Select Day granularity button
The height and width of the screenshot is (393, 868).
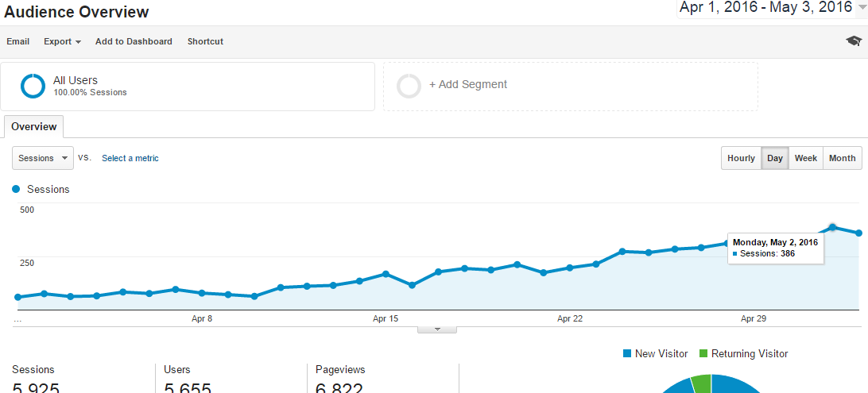click(x=774, y=158)
